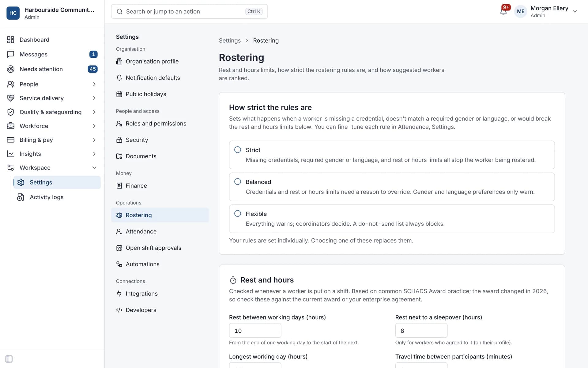Click the Security padlock icon
588x368 pixels.
tap(119, 140)
